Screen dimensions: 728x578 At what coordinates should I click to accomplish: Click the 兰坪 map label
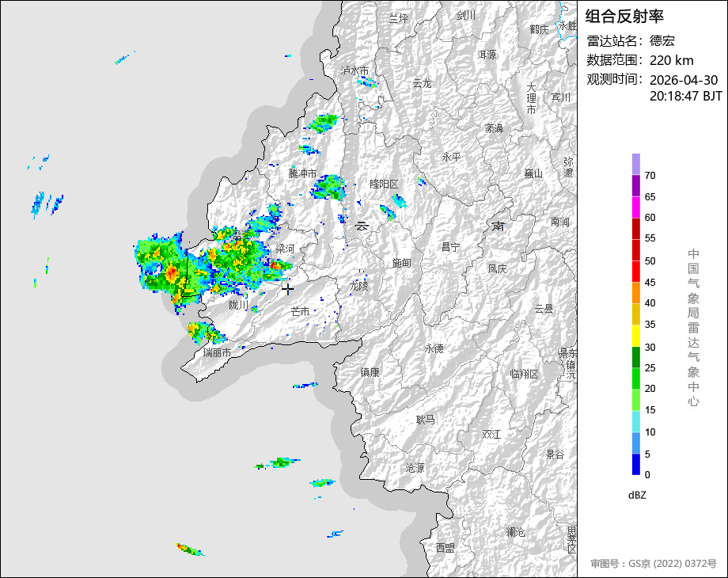point(398,18)
